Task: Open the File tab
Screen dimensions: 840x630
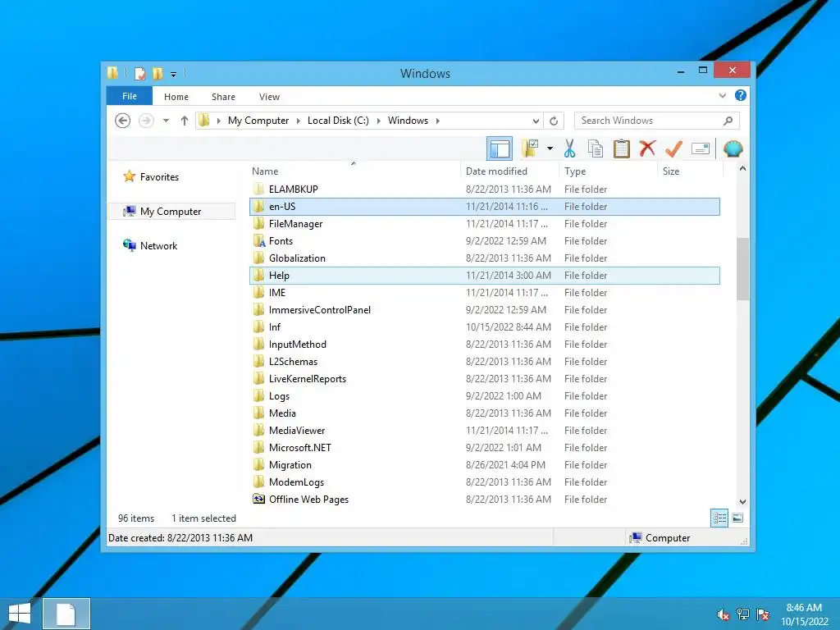Action: 129,97
